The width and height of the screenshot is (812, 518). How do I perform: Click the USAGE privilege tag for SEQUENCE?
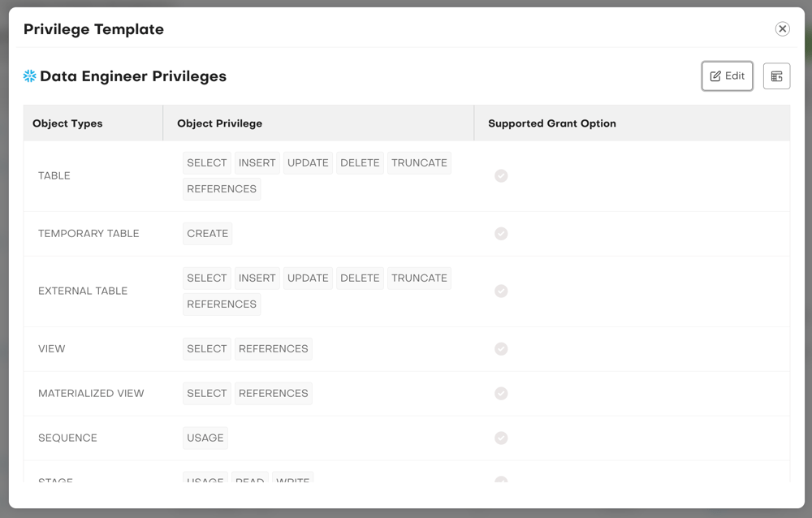[x=205, y=438]
